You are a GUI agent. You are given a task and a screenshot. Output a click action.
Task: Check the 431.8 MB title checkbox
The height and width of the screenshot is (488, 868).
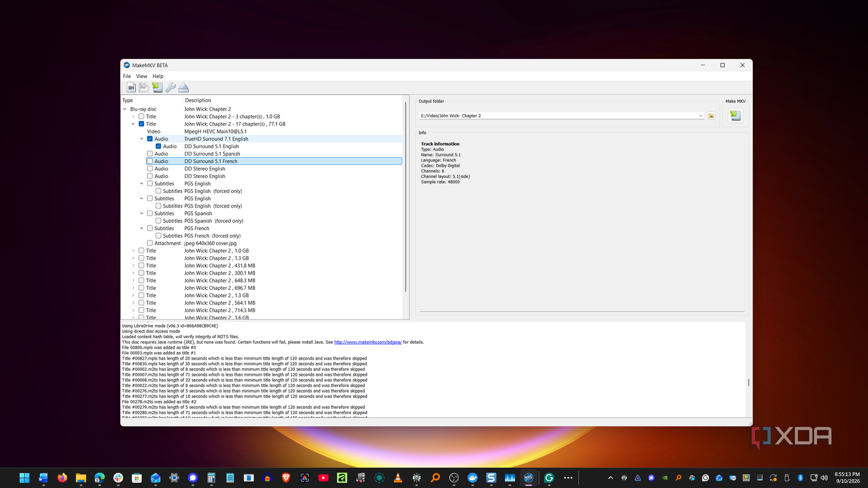click(141, 265)
